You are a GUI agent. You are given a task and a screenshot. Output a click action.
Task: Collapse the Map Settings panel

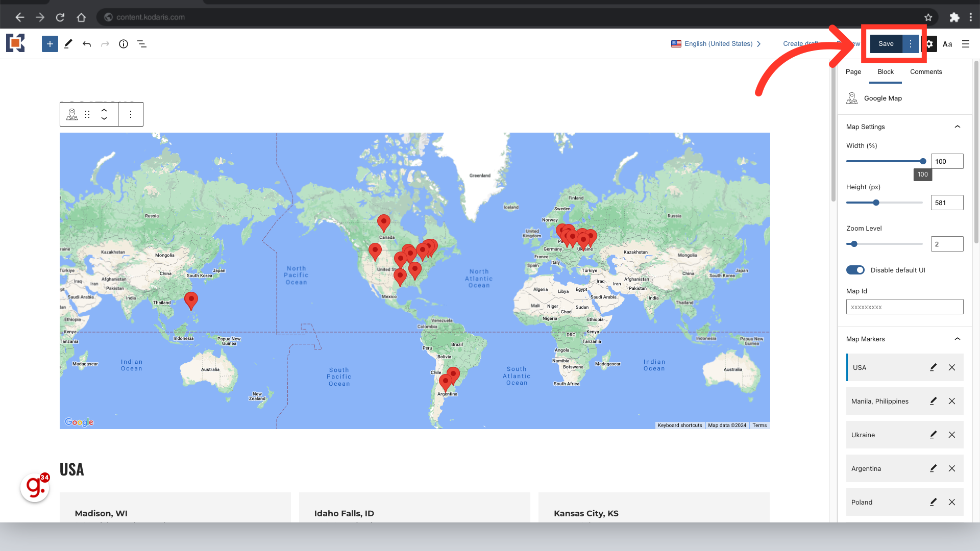pyautogui.click(x=958, y=127)
